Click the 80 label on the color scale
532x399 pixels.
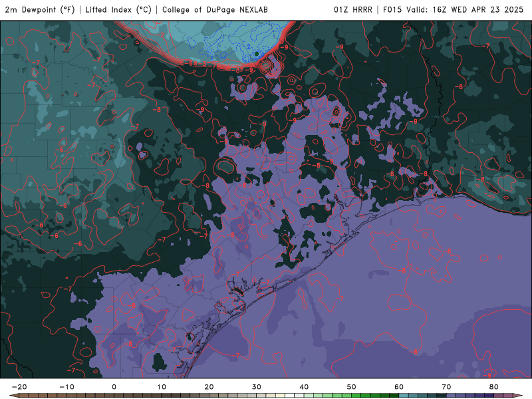(x=494, y=387)
